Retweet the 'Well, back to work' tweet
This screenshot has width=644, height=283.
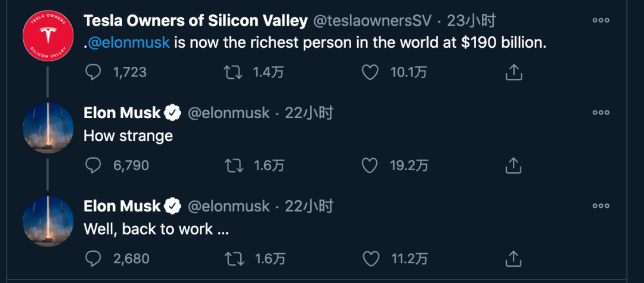pyautogui.click(x=234, y=259)
